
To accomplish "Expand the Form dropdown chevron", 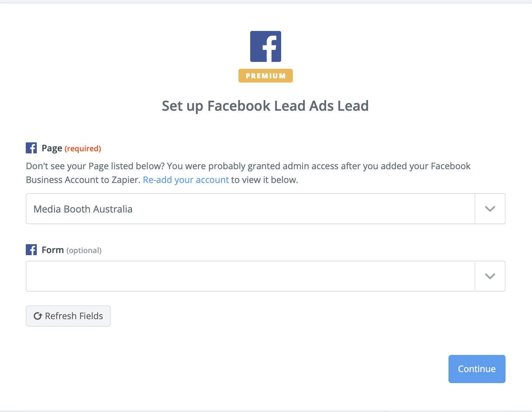I will 490,276.
